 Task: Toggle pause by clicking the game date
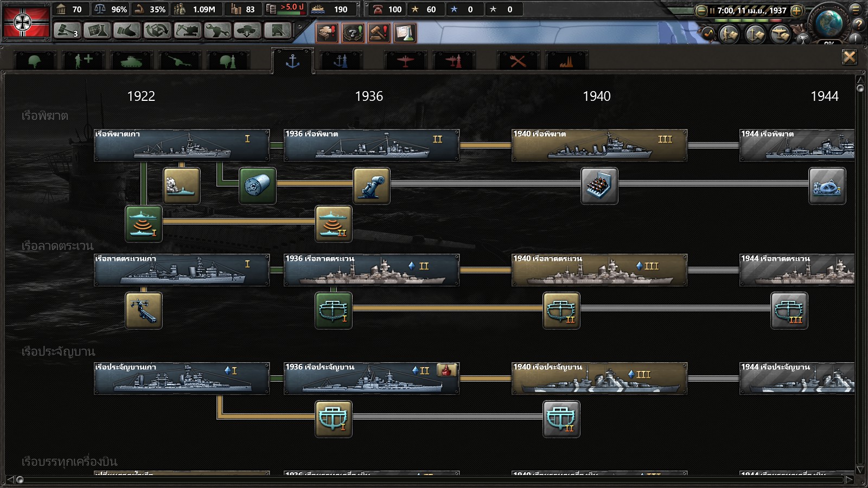pos(751,10)
